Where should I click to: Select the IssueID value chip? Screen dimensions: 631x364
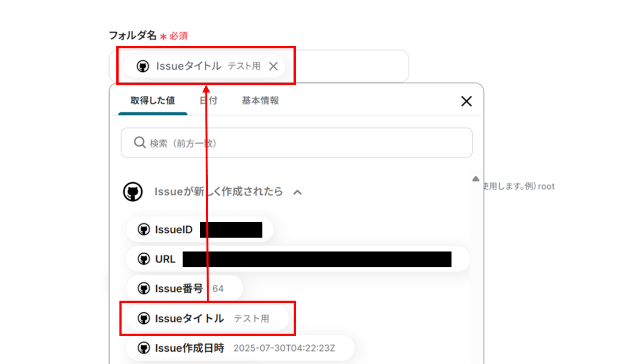pos(200,230)
